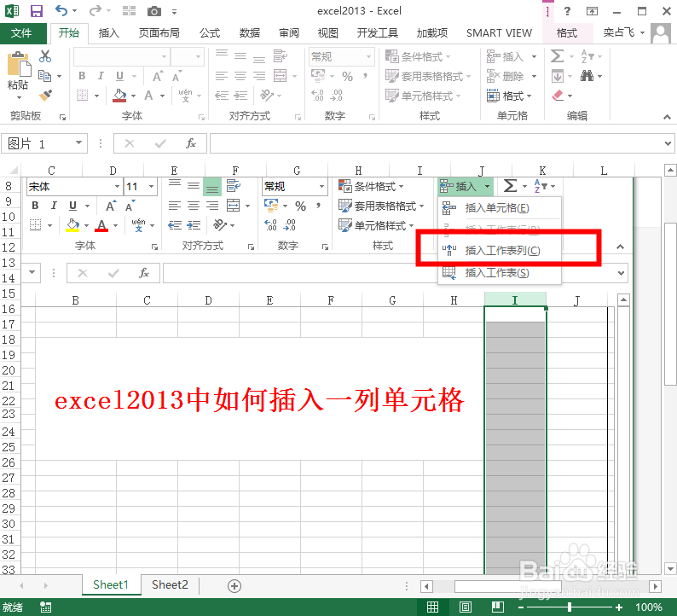This screenshot has width=677, height=616.
Task: Click yellow fill color bucket in embedded image
Action: [x=72, y=225]
